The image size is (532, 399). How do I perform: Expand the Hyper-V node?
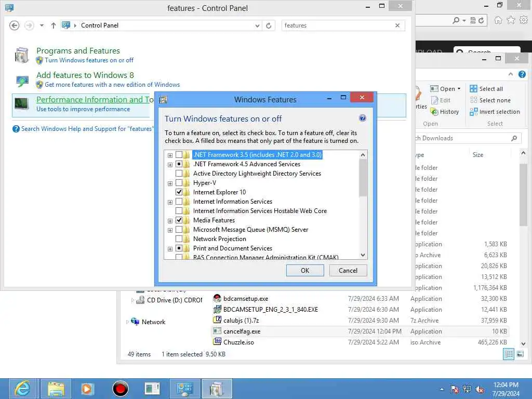[170, 183]
